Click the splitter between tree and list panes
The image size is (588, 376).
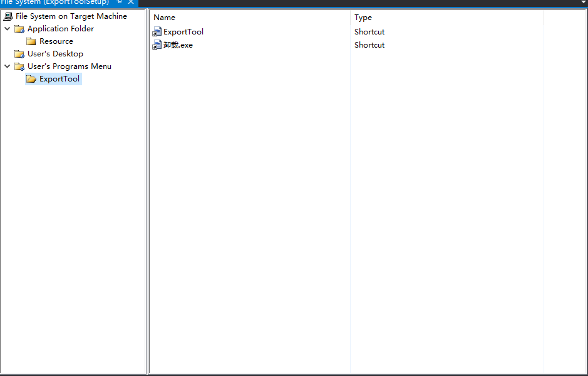click(x=147, y=188)
